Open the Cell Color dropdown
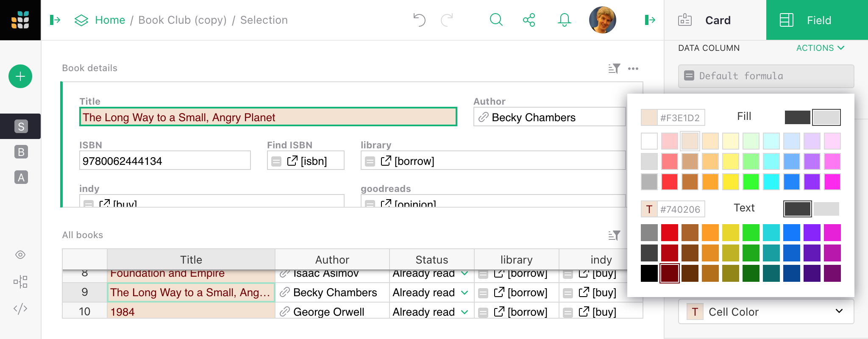This screenshot has width=868, height=339. pos(766,312)
